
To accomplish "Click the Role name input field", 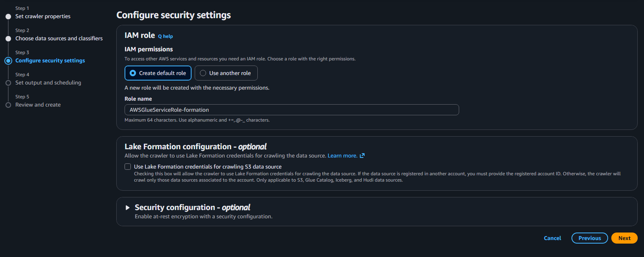I will pyautogui.click(x=292, y=110).
